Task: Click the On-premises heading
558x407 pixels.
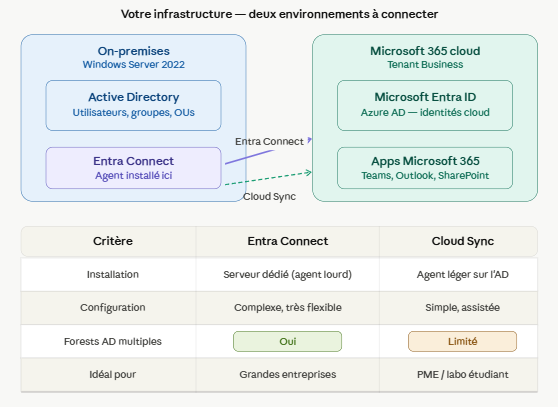Action: point(134,51)
